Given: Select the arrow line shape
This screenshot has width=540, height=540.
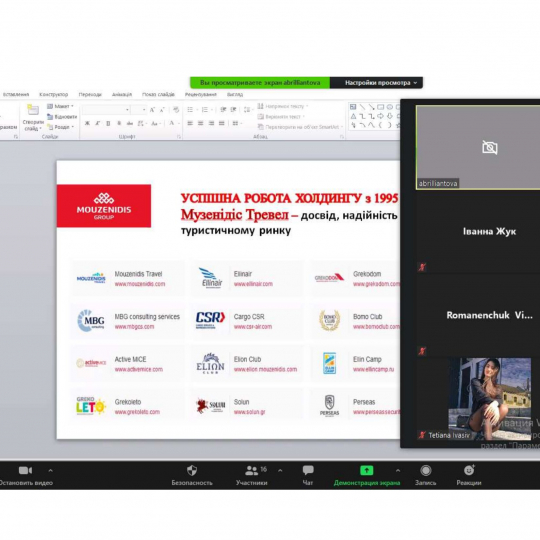Looking at the screenshot, I should coord(371,107).
